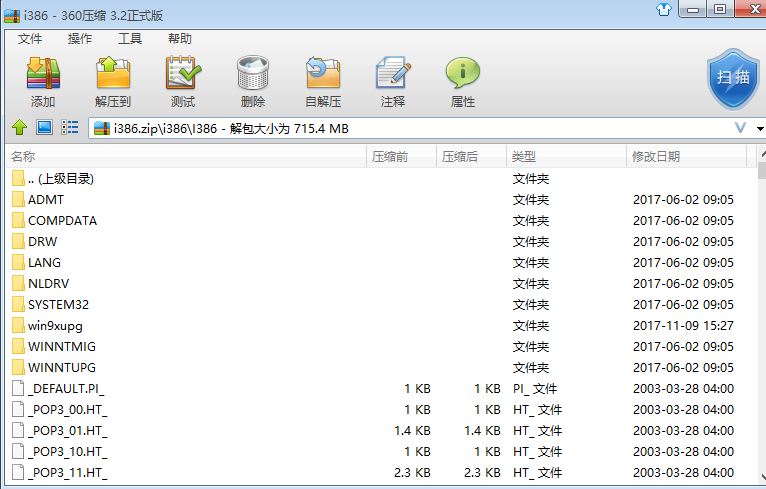Click the LANG folder icon
The image size is (766, 489).
coord(18,262)
